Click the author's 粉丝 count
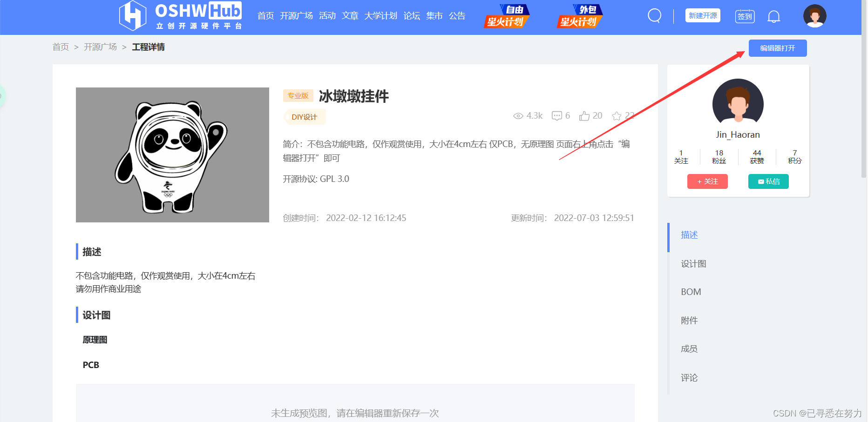This screenshot has width=868, height=422. click(719, 157)
